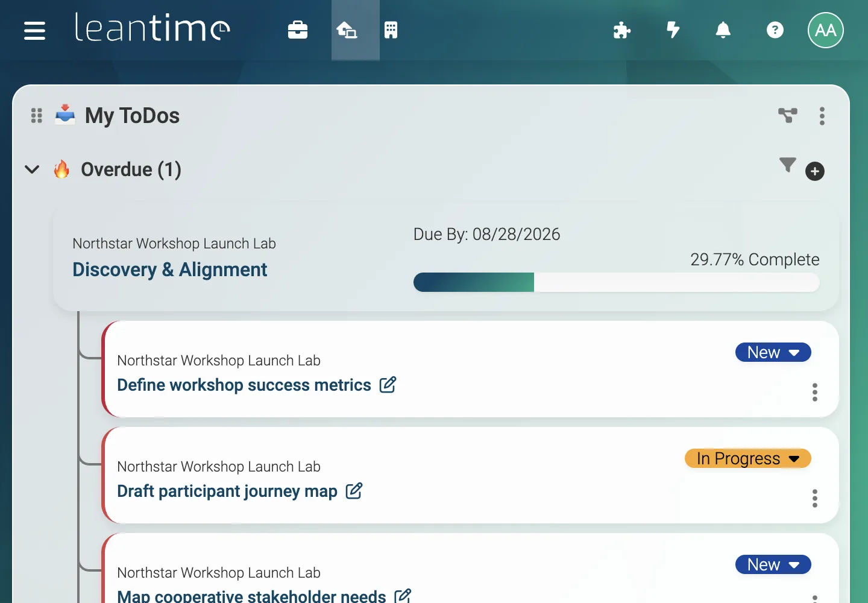The height and width of the screenshot is (603, 868).
Task: Open options menu for Define workshop success metrics
Action: (814, 392)
